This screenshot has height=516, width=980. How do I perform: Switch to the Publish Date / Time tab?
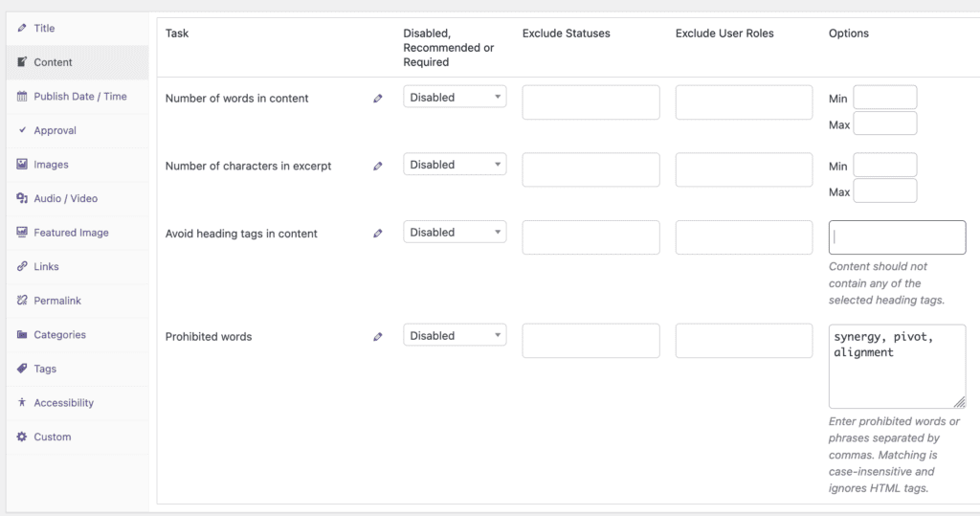click(x=79, y=97)
